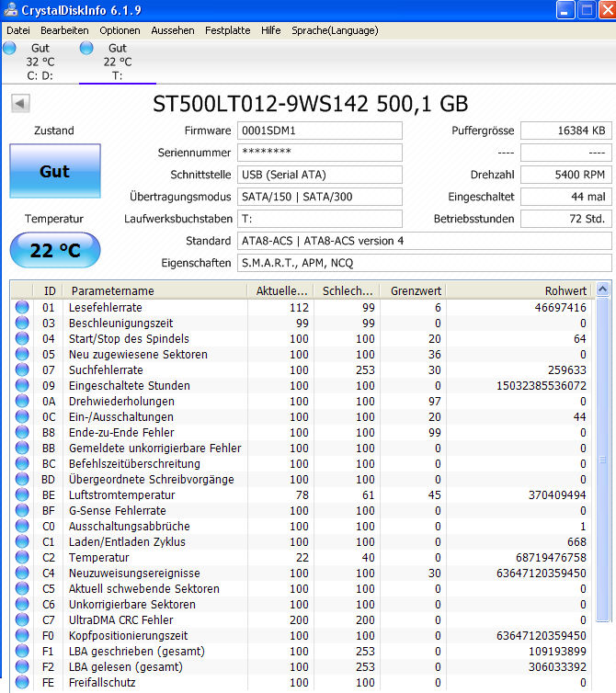This screenshot has width=616, height=693.
Task: Click the Eigenschaften field S.M.A.R.T., APM, NCQ
Action: tap(425, 263)
